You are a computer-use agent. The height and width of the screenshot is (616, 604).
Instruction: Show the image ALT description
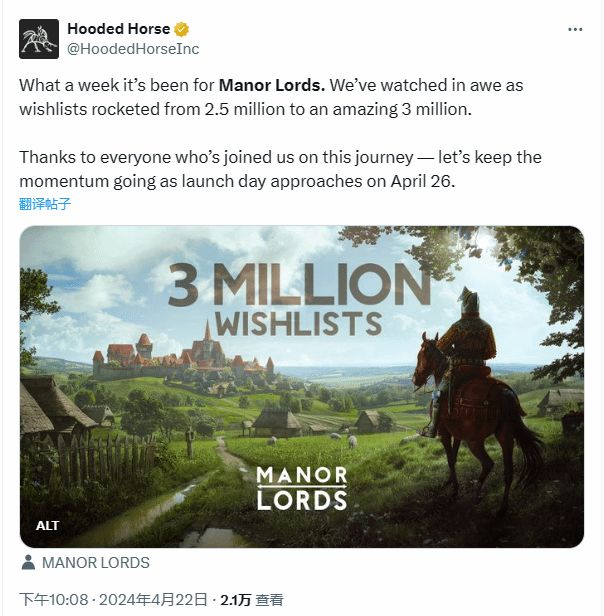tap(48, 525)
